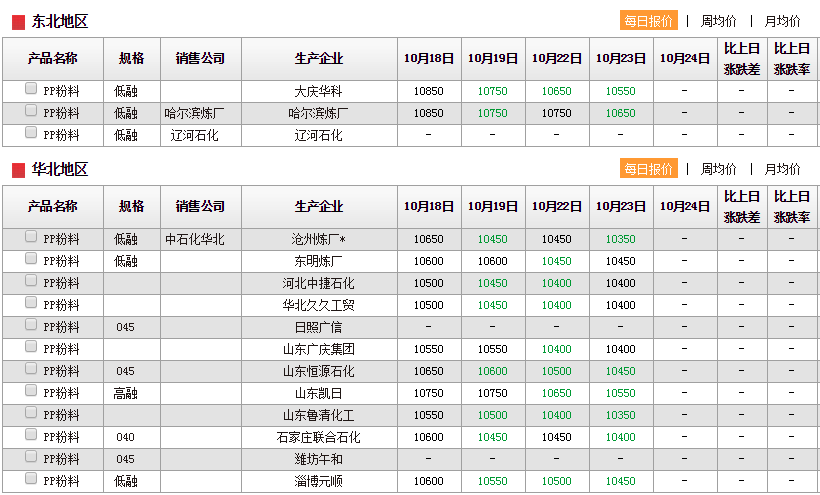Viewport: 820px width, 495px height.
Task: Check the 山东广庆集团 row checkbox
Action: [31, 346]
